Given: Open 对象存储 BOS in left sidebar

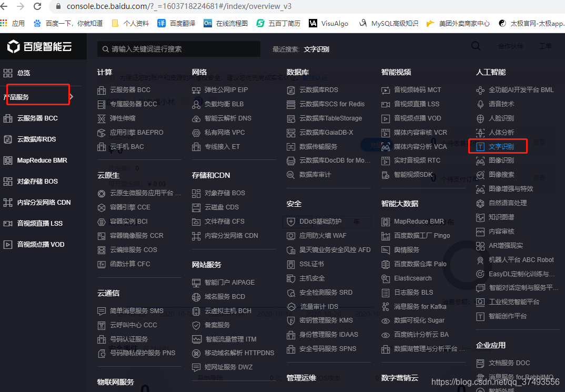Looking at the screenshot, I should 37,181.
